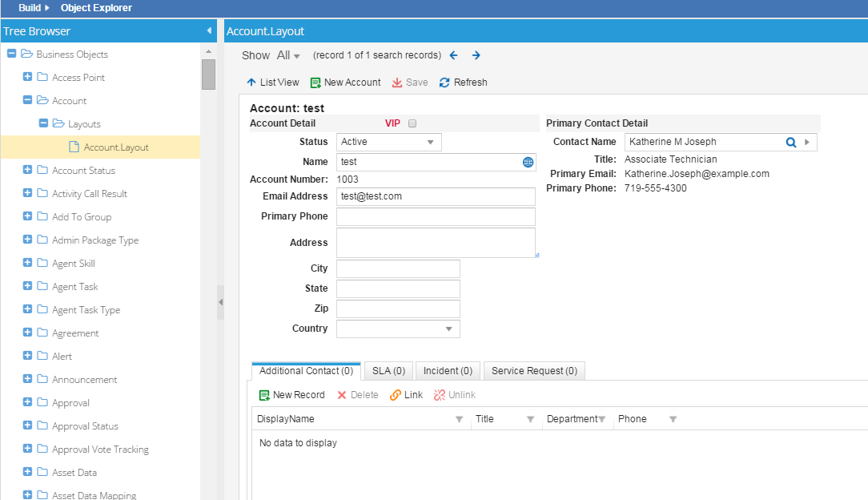Open the Status dropdown
Viewport: 868px width, 500px height.
coord(430,142)
